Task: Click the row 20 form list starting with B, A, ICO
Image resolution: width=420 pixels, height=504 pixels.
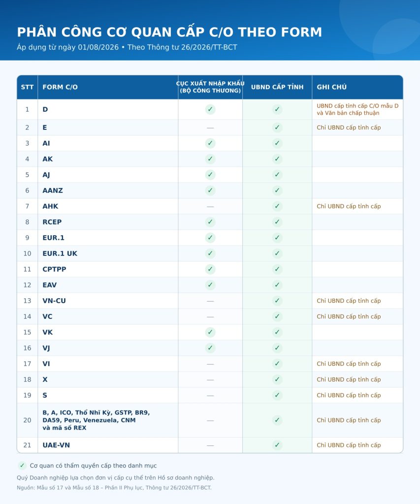Action: 96,420
